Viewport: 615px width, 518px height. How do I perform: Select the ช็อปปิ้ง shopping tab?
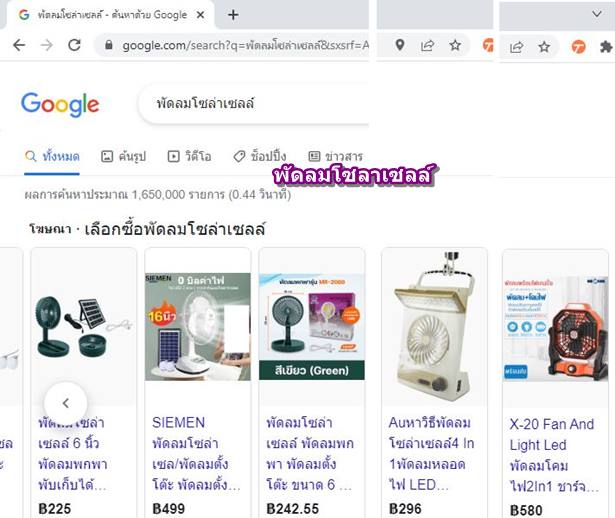[x=260, y=156]
